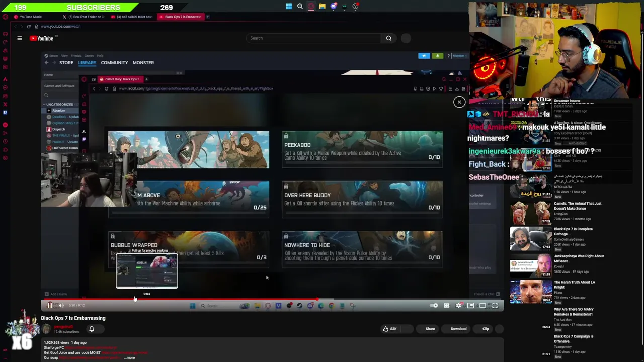Open OBS Studio from the taskbar
Viewport: 644px width, 362px height.
(355, 6)
